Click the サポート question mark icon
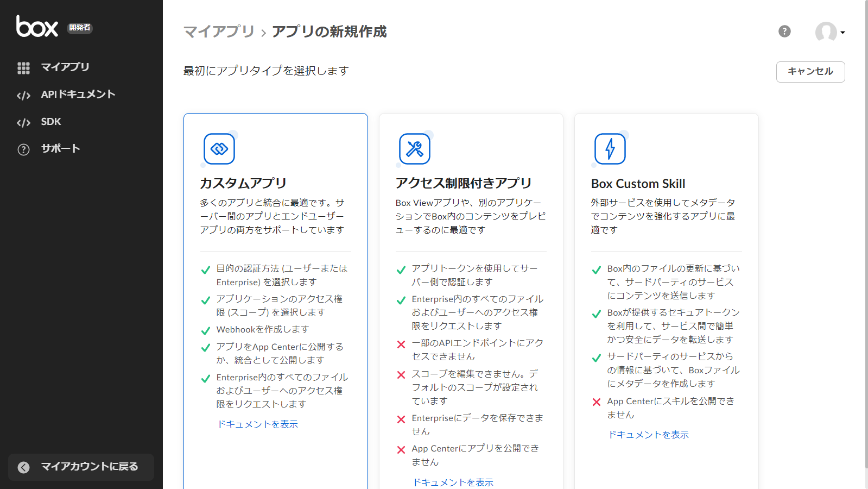The width and height of the screenshot is (868, 489). coord(23,149)
